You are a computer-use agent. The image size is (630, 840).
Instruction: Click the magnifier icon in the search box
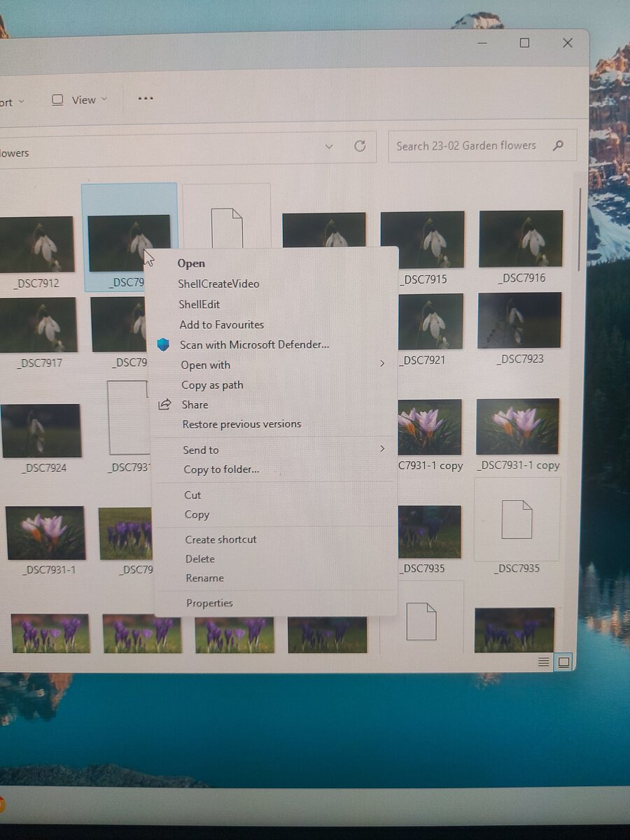tap(558, 146)
